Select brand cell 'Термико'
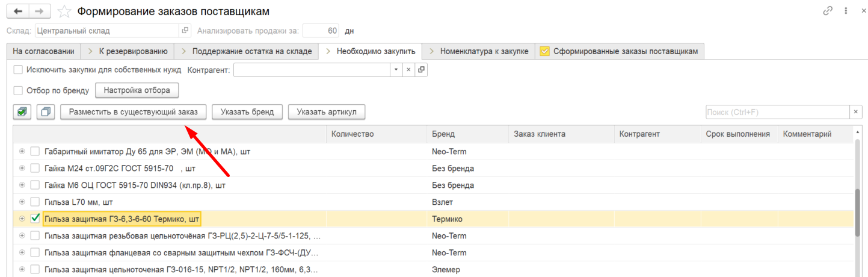Image resolution: width=868 pixels, height=277 pixels. tap(468, 219)
